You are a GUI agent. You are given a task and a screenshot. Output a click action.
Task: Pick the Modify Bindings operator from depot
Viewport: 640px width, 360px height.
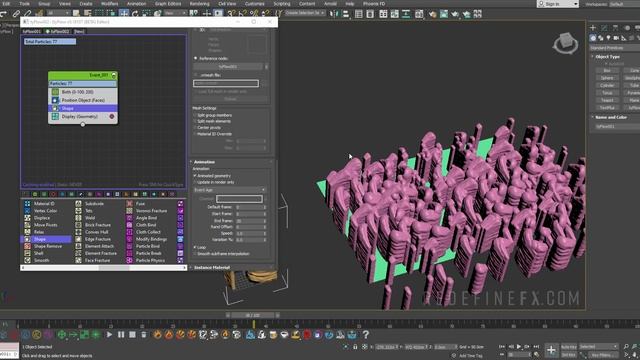point(151,239)
